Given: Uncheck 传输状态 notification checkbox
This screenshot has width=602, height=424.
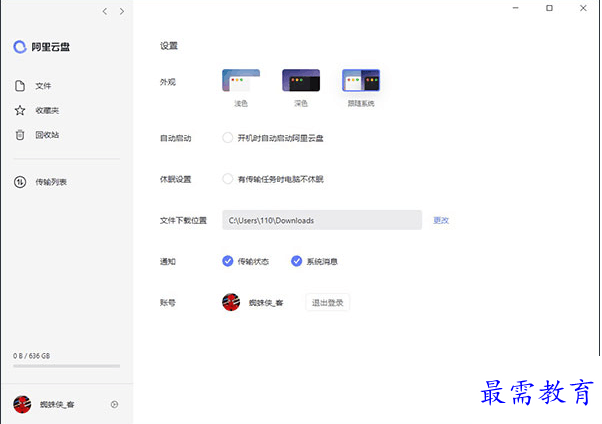Looking at the screenshot, I should tap(228, 261).
